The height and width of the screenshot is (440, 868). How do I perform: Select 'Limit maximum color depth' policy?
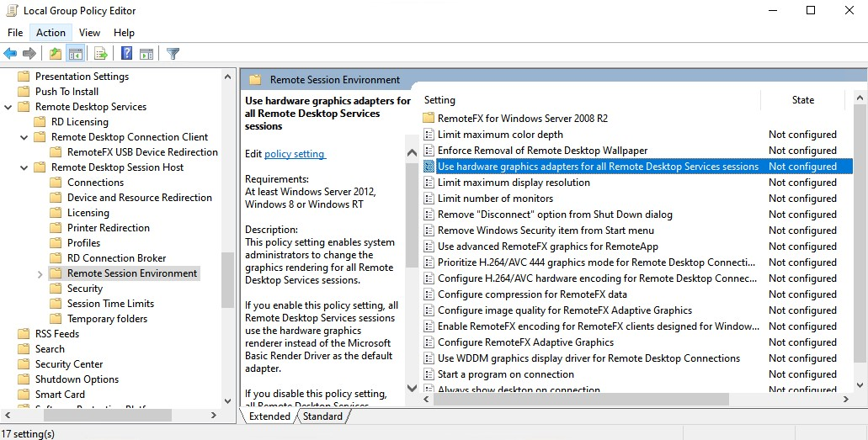[500, 135]
